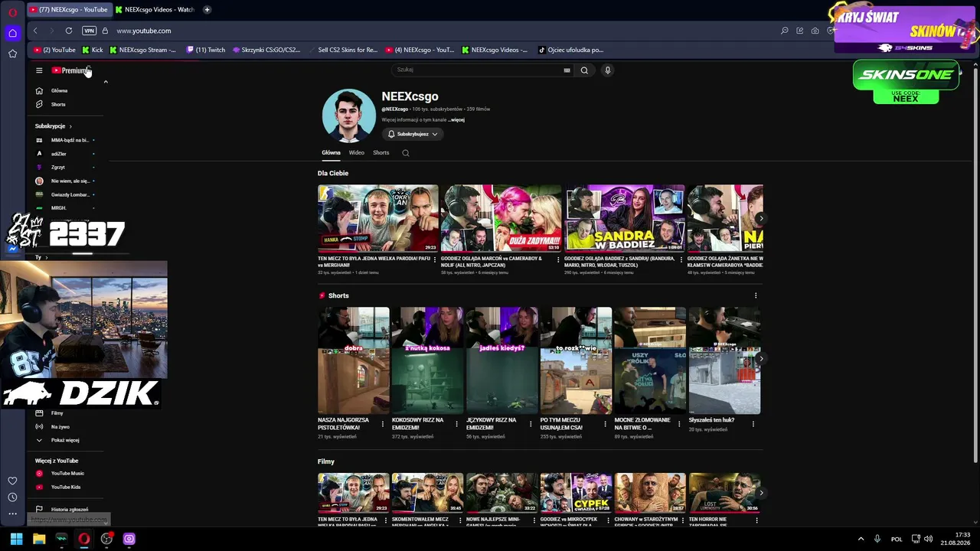
Task: Click the YouTube search field Szukaj
Action: point(478,70)
